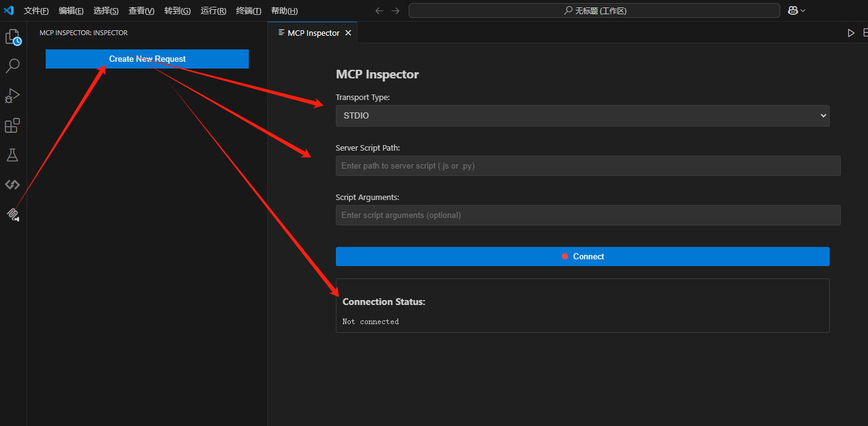Image resolution: width=868 pixels, height=426 pixels.
Task: Click the 'Server Script Path:' label
Action: (x=368, y=148)
